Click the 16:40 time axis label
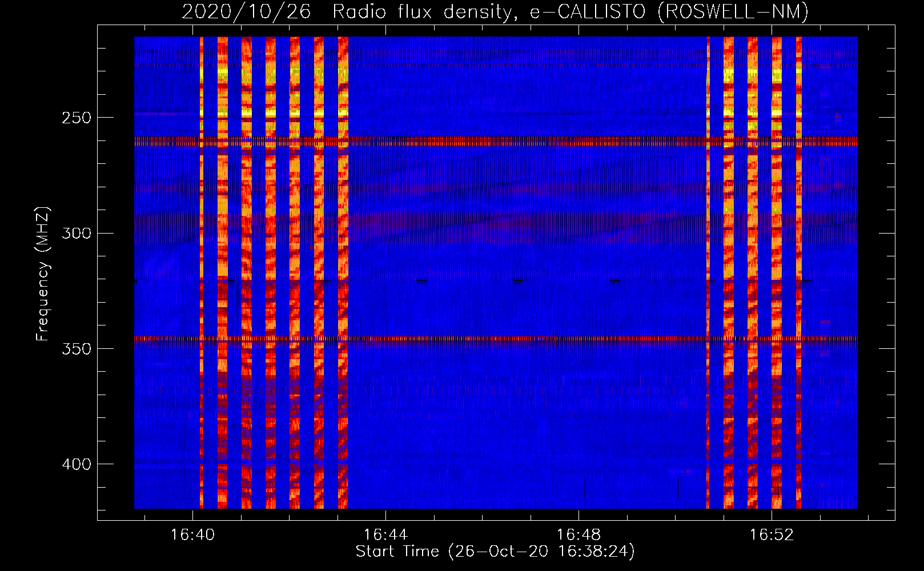Image resolution: width=924 pixels, height=571 pixels. click(192, 535)
